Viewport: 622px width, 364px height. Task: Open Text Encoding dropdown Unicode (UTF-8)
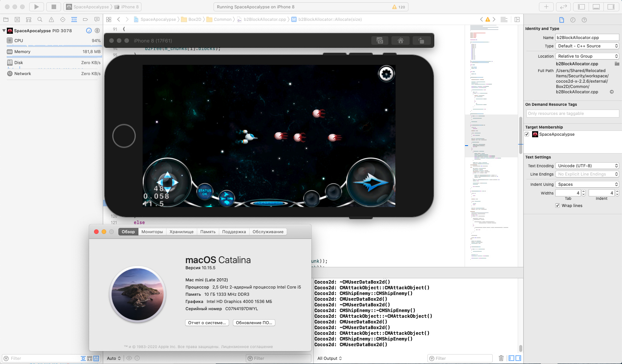tap(587, 166)
